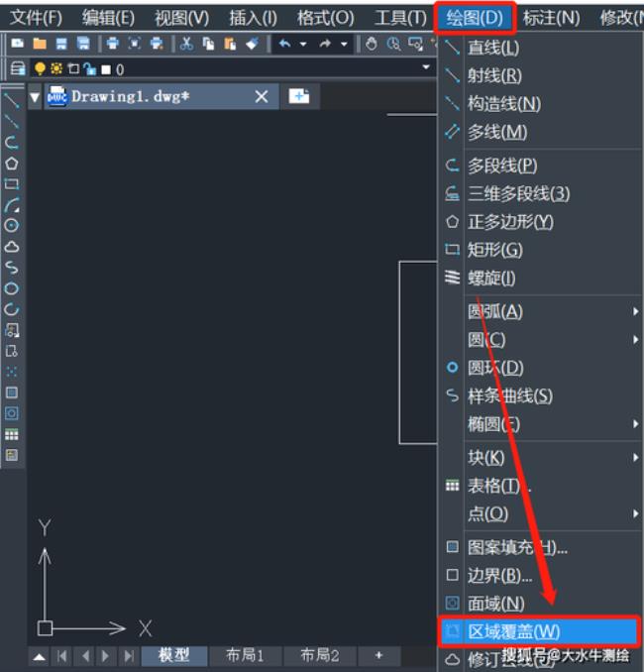The height and width of the screenshot is (672, 644).
Task: Open the 格式(O) menu
Action: [326, 18]
